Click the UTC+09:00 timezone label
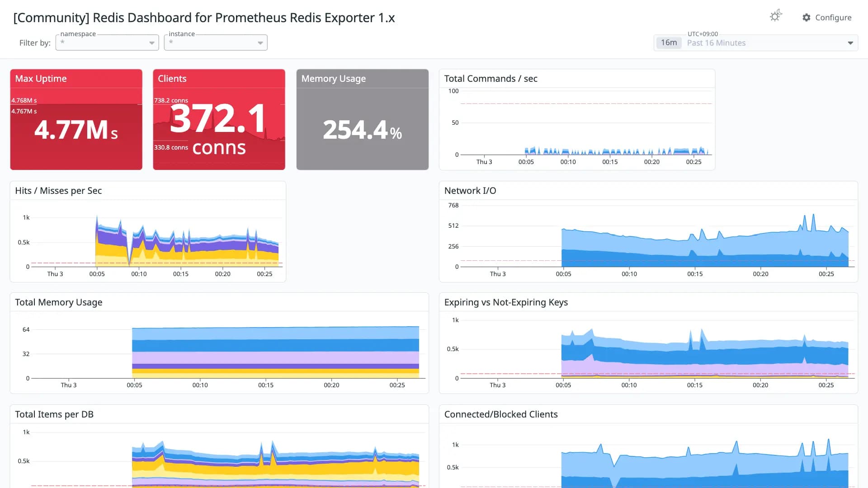Screen dimensions: 868x488 tap(703, 34)
